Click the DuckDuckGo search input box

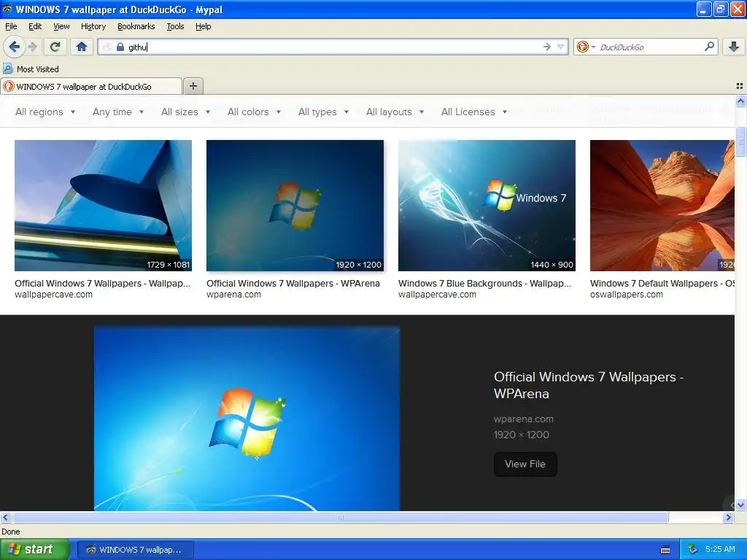(x=650, y=47)
